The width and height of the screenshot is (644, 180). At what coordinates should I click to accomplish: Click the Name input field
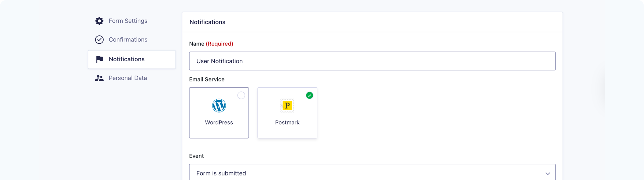point(372,61)
